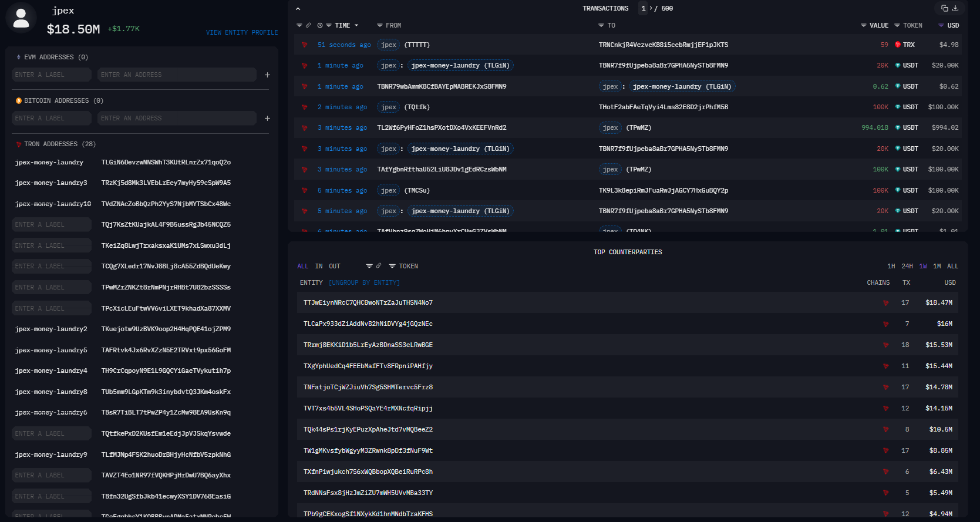Select the IN direction filter
This screenshot has height=522, width=980.
pos(319,266)
